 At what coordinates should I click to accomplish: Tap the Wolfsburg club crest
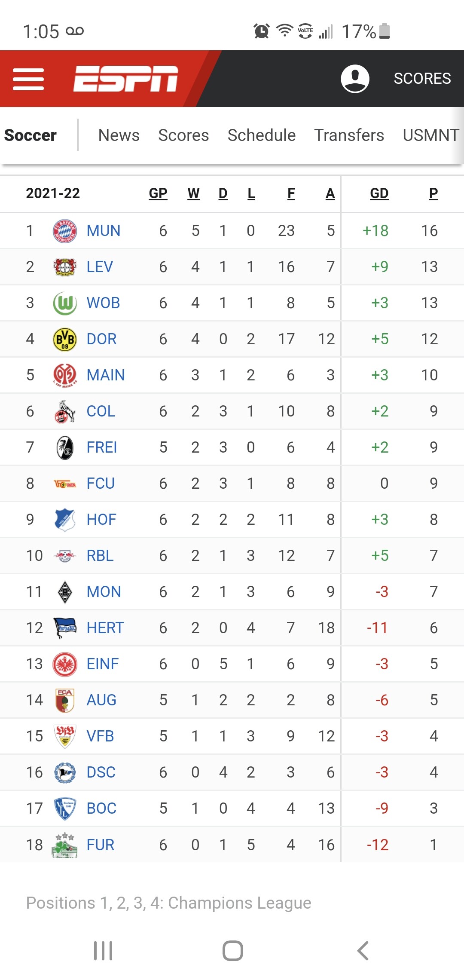click(64, 303)
